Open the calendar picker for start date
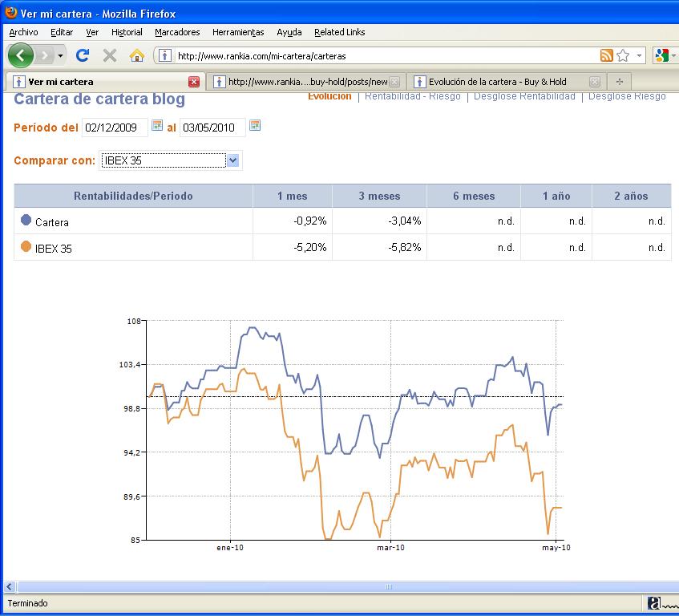Screen dimensions: 679x616 (157, 126)
